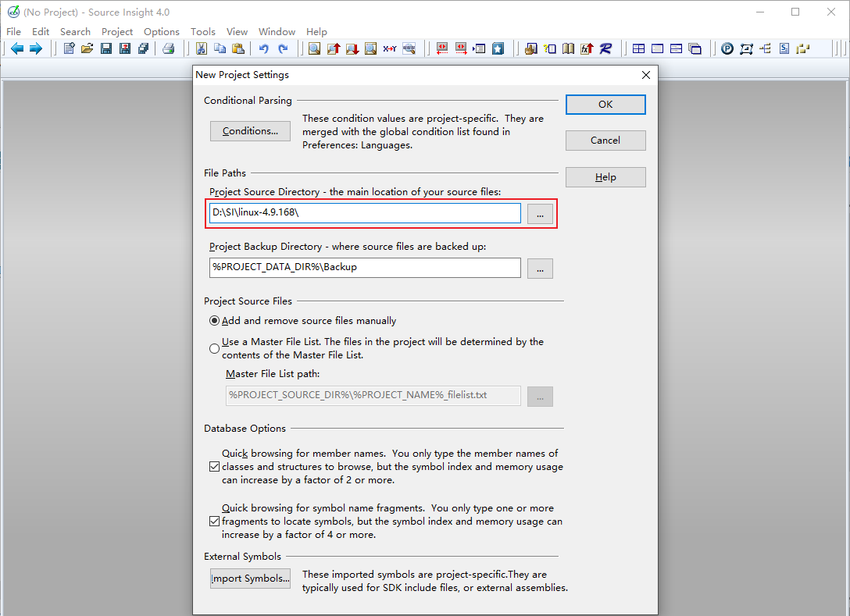This screenshot has height=616, width=850.
Task: Click the Cascade Windows icon
Action: pyautogui.click(x=695, y=48)
